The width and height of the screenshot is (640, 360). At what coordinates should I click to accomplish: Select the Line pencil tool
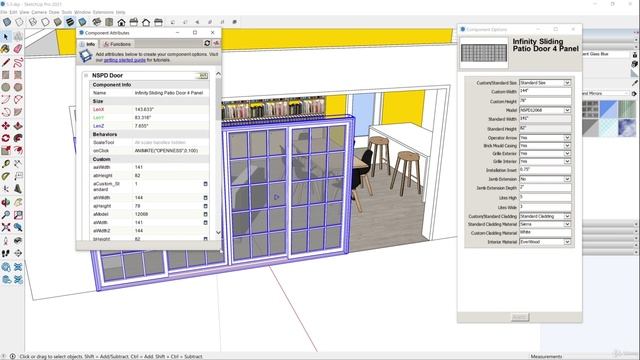6,62
